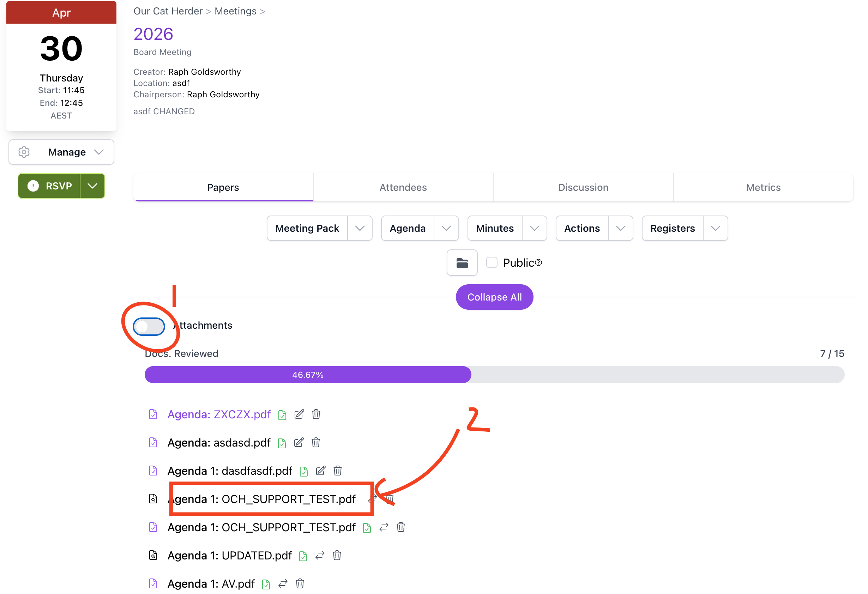Delete the Agenda: ZXCZX.pdf document
868x594 pixels.
coord(316,414)
